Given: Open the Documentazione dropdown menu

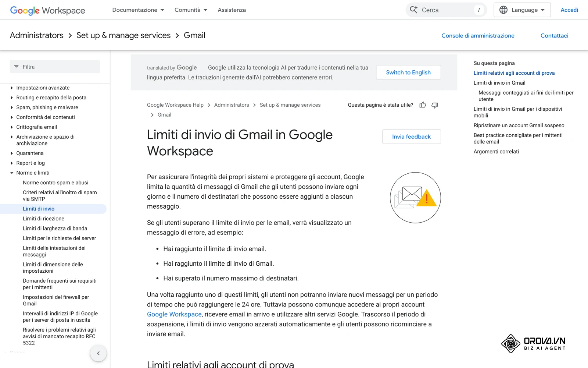Looking at the screenshot, I should (x=138, y=10).
